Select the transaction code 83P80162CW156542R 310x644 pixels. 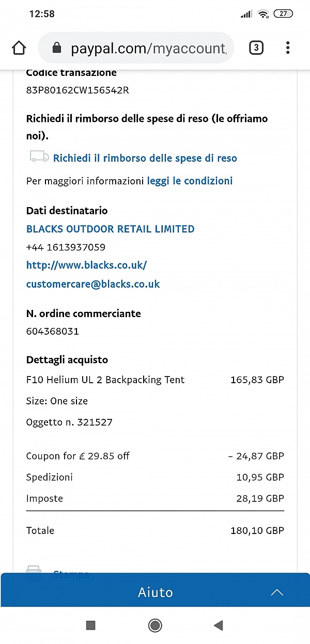click(x=78, y=90)
